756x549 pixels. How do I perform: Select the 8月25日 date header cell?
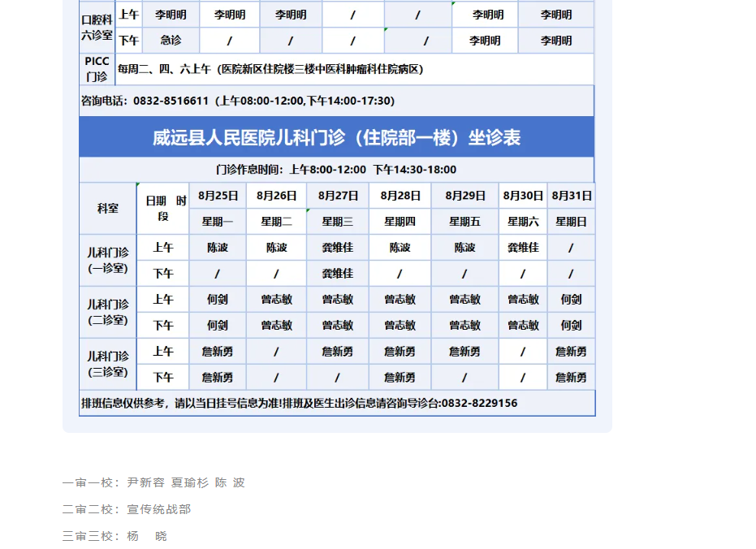pyautogui.click(x=218, y=196)
